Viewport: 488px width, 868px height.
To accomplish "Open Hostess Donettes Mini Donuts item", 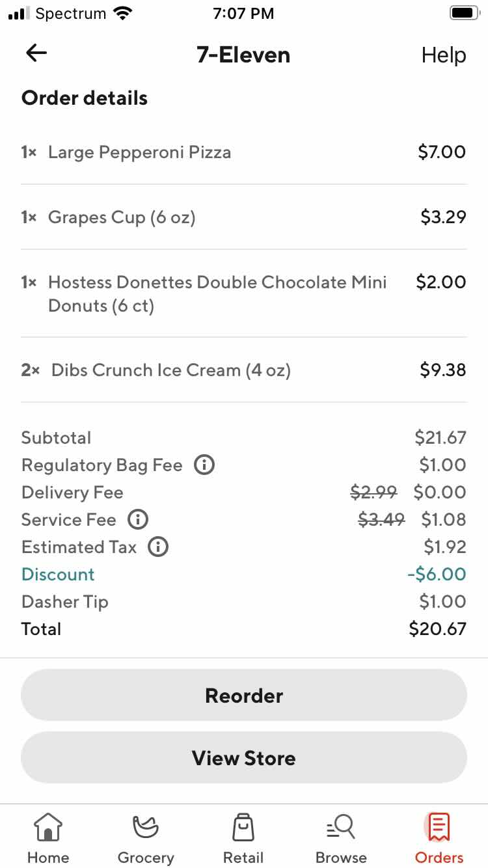I will pyautogui.click(x=217, y=293).
